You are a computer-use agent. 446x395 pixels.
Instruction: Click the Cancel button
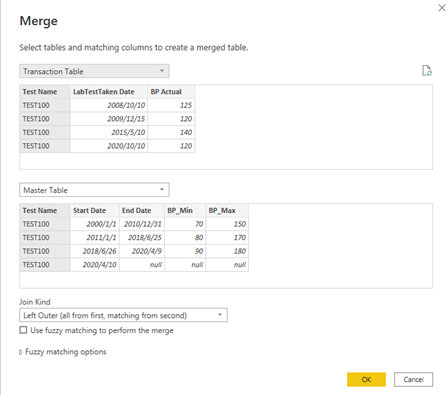click(413, 379)
